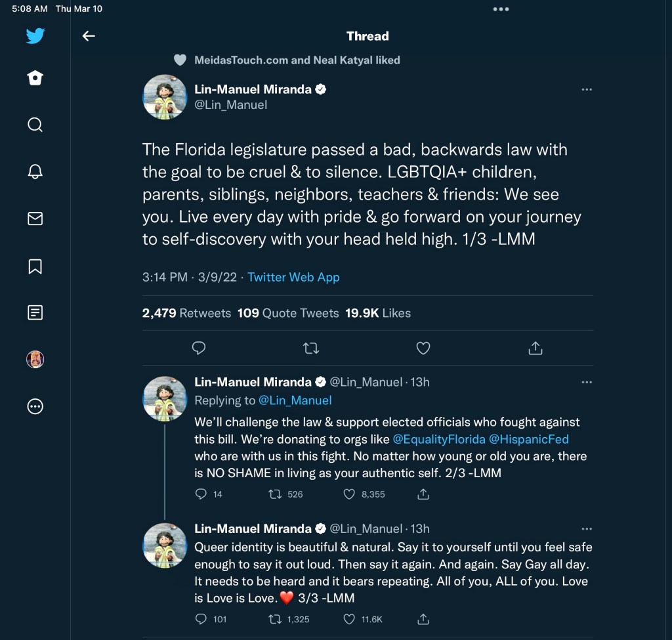Open more options for the main tweet
672x640 pixels.
pos(587,89)
